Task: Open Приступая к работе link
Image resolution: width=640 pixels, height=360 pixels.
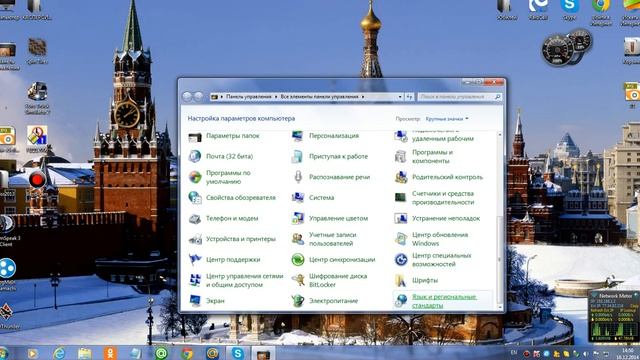Action: 338,156
